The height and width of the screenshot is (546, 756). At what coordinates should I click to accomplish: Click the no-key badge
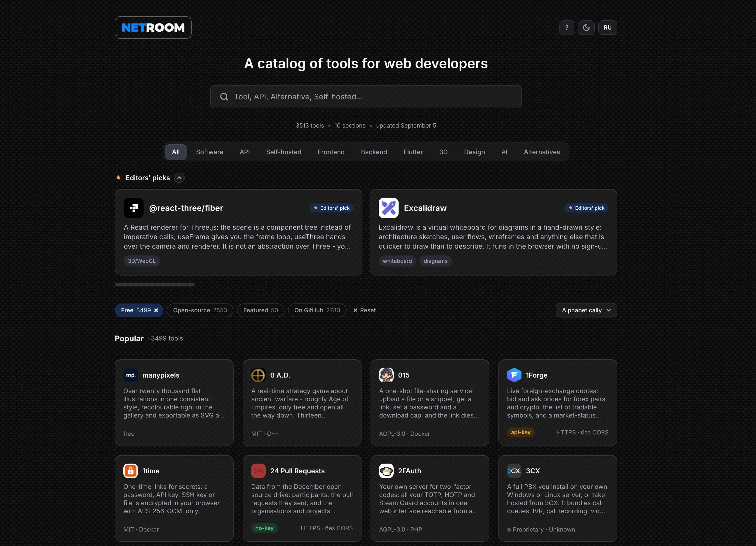264,528
